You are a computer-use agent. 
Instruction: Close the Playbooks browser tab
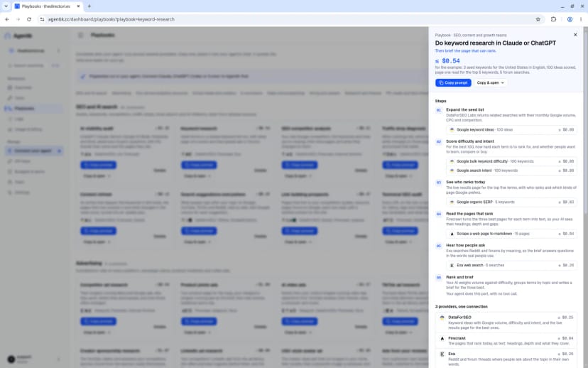click(78, 6)
